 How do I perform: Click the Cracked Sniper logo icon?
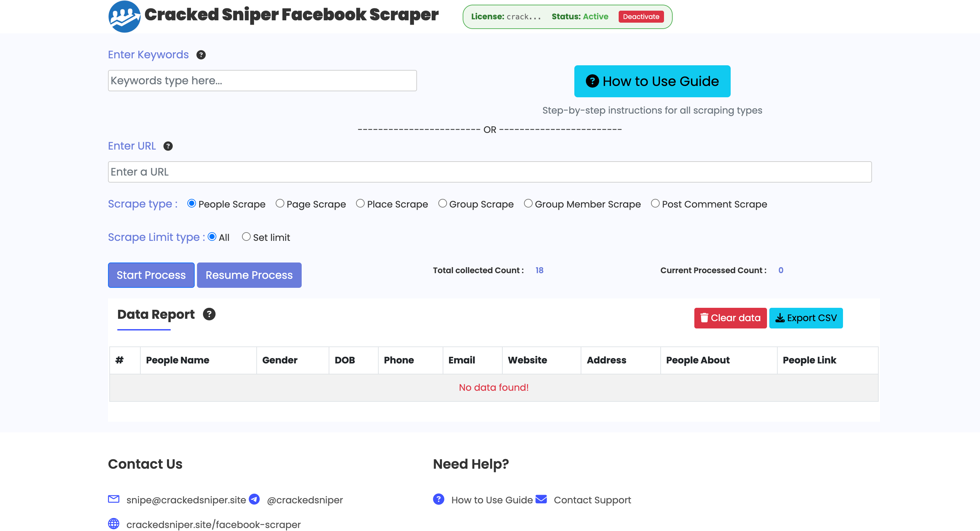(x=124, y=16)
